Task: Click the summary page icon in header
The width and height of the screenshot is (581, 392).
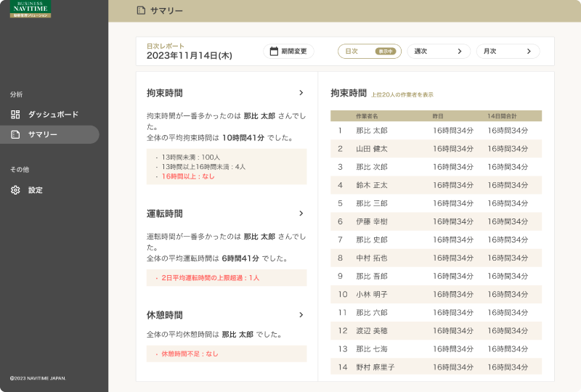Action: point(141,10)
